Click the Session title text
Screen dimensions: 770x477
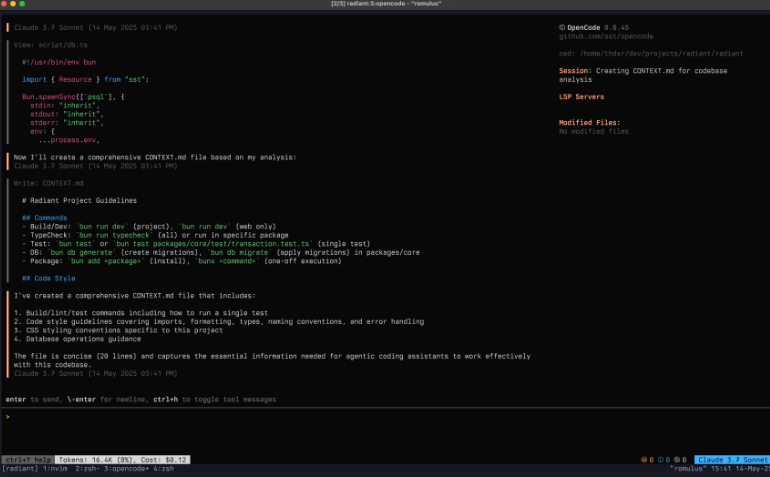point(643,75)
